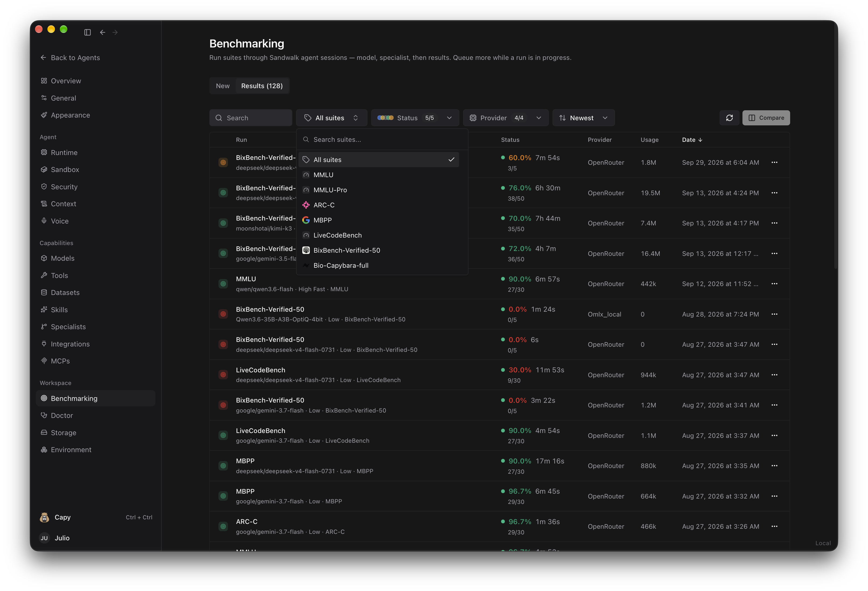Viewport: 868px width, 591px height.
Task: Click the back navigation arrow in titlebar
Action: click(103, 33)
